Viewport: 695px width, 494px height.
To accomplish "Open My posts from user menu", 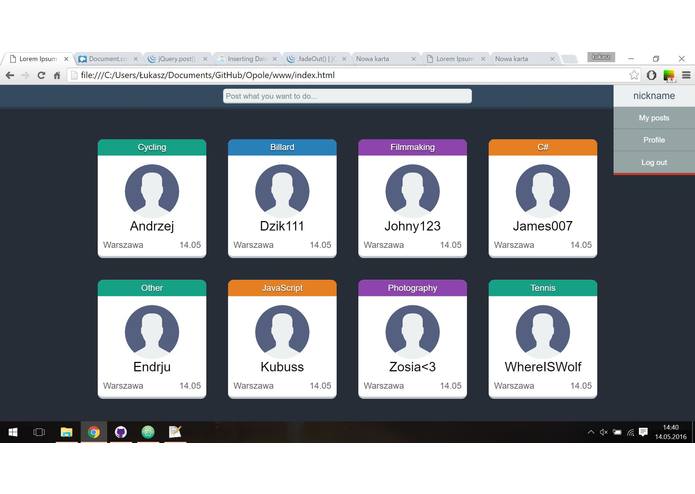I will coord(654,118).
